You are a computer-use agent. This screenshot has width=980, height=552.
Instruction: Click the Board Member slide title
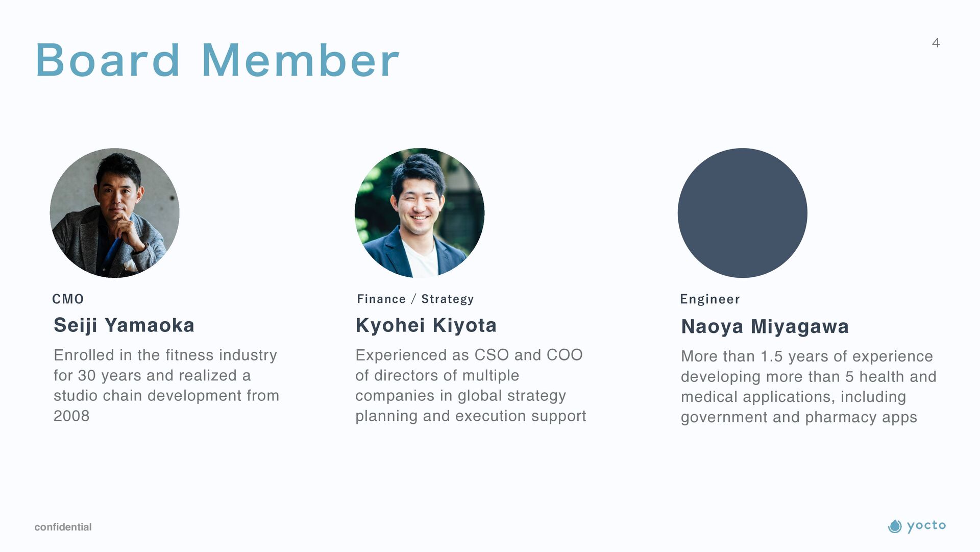click(217, 60)
